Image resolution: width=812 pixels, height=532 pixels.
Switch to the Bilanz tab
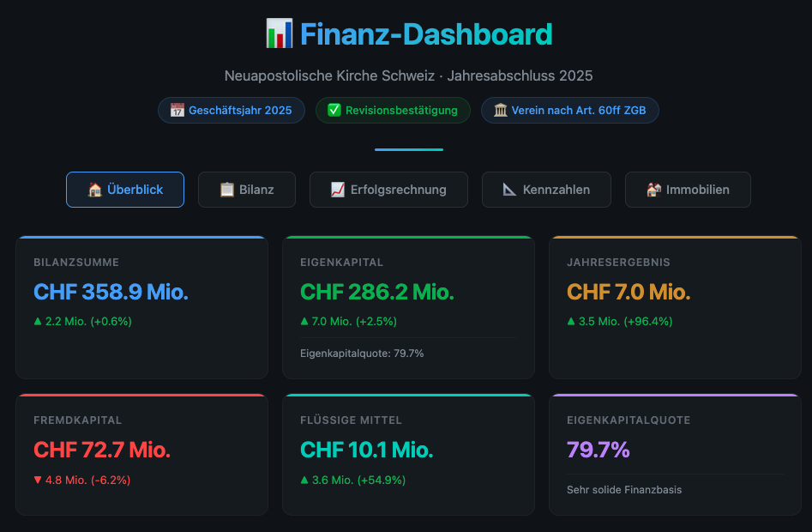247,190
